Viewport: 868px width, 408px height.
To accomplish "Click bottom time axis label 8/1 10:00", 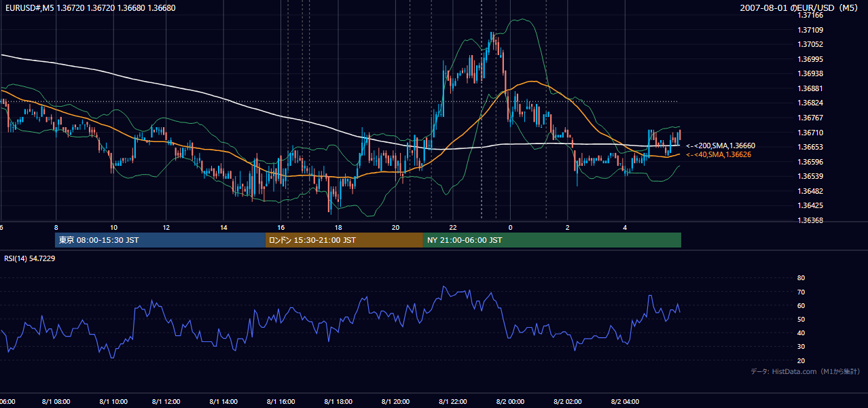I will coord(113,402).
